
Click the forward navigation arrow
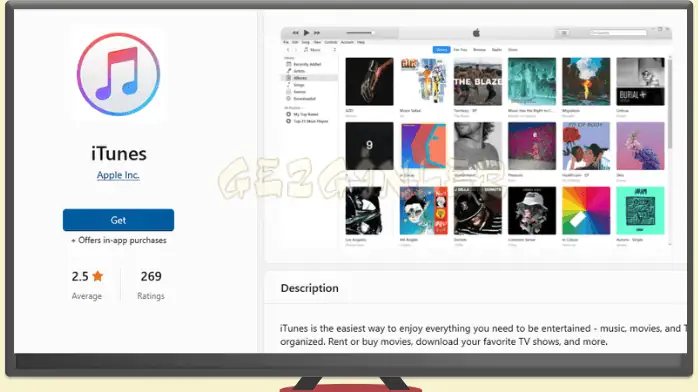coord(296,50)
